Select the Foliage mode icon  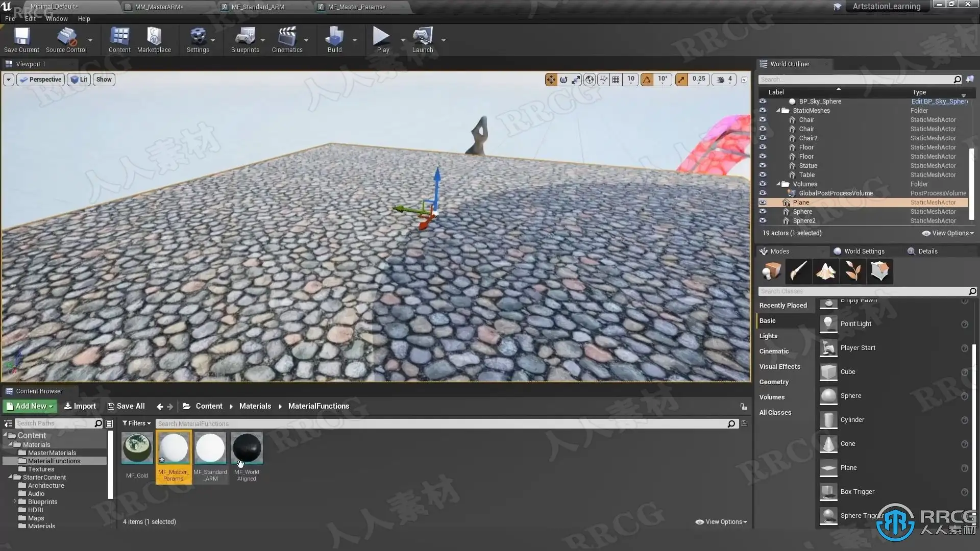(852, 271)
